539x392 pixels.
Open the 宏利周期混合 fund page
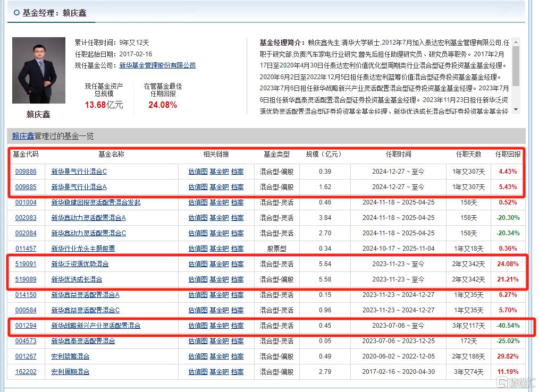(71, 372)
